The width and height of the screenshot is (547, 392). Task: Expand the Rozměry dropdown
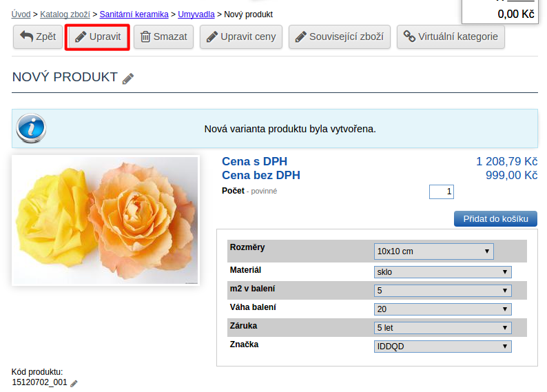pos(433,251)
